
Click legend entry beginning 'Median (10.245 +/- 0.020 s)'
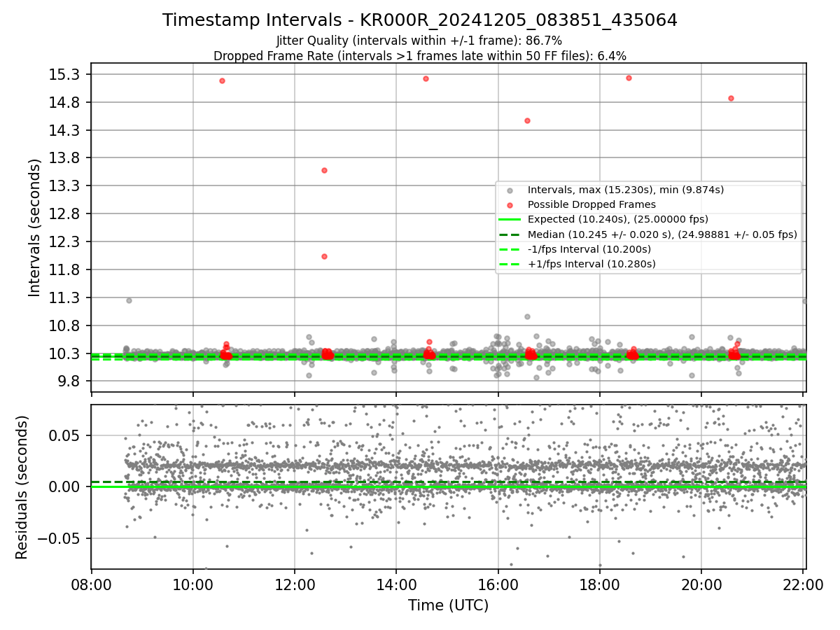[x=662, y=234]
